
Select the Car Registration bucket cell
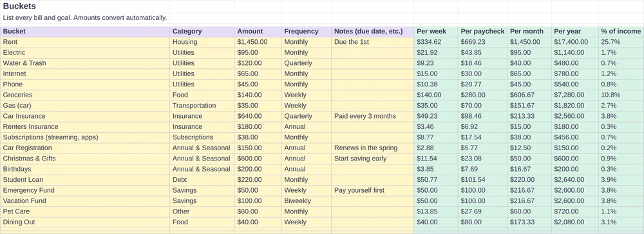click(84, 148)
